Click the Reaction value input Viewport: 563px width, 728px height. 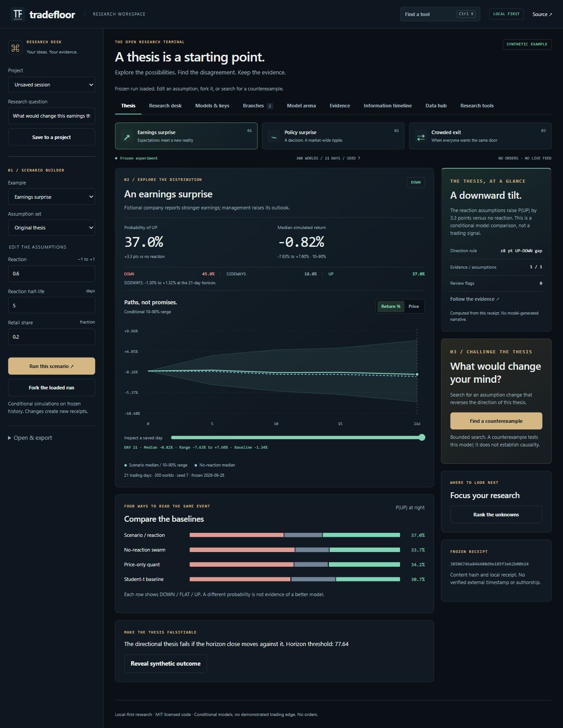52,274
